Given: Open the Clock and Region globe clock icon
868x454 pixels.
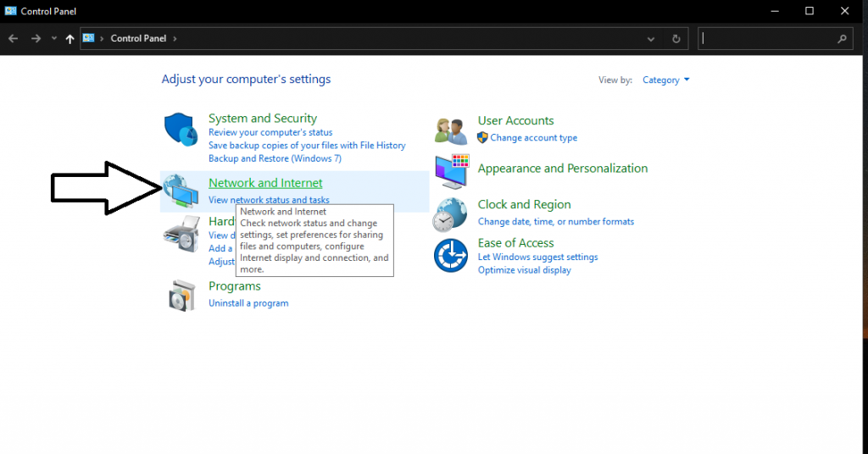Looking at the screenshot, I should pos(450,214).
